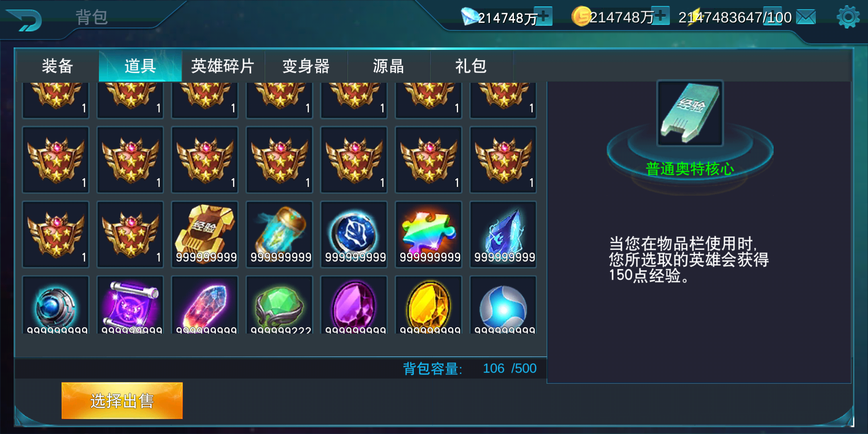Open the mail envelope icon
Screen dimensions: 868x434
[806, 17]
